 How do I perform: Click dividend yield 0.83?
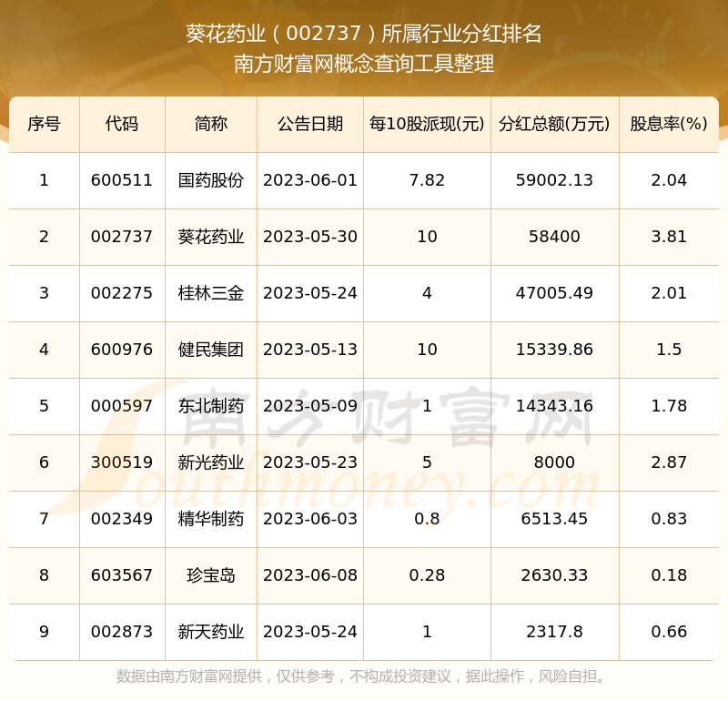669,519
